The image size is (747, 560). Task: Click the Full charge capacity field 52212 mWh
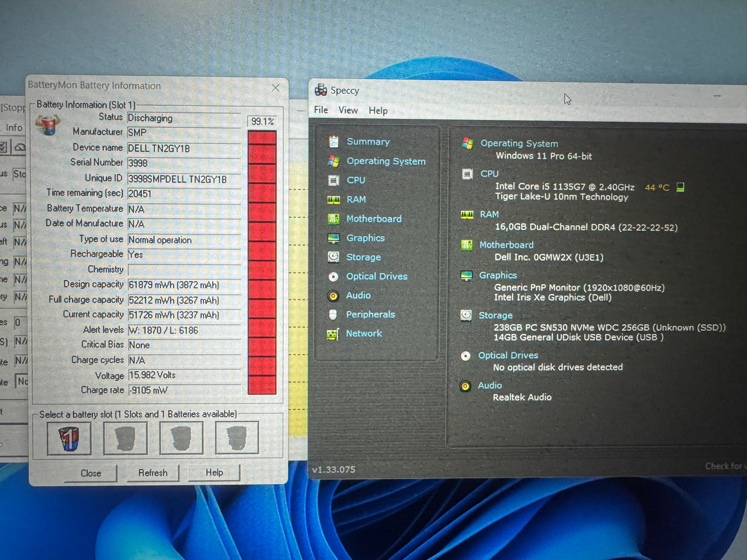pos(184,300)
